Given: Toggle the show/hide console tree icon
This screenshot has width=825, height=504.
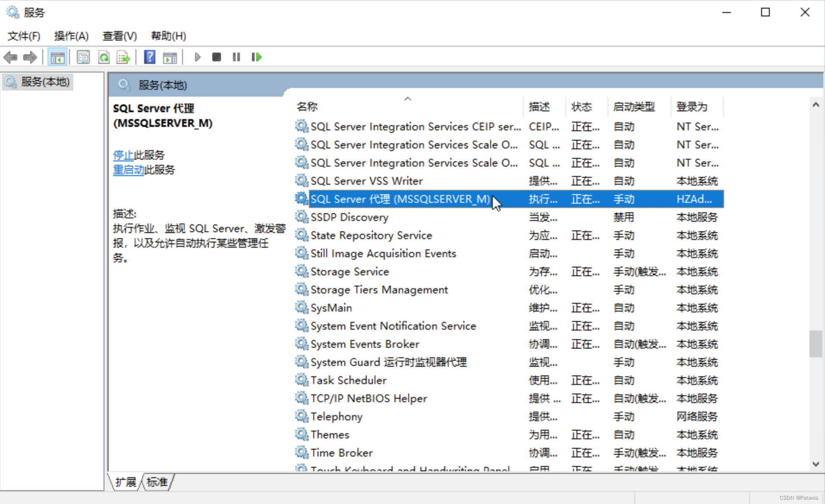Looking at the screenshot, I should coord(57,57).
